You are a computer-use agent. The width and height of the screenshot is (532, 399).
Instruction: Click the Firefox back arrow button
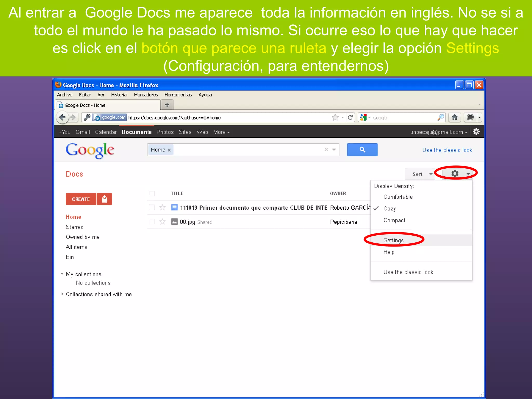pyautogui.click(x=62, y=117)
